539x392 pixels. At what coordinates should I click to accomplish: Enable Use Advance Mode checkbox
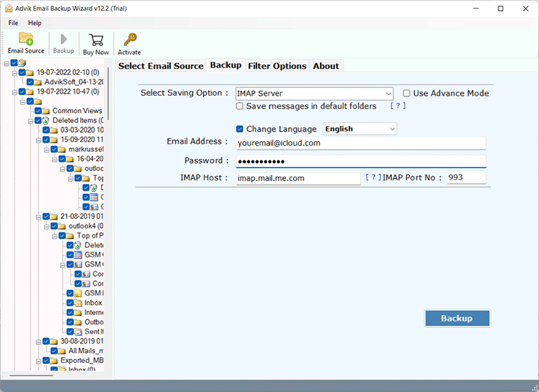[406, 93]
